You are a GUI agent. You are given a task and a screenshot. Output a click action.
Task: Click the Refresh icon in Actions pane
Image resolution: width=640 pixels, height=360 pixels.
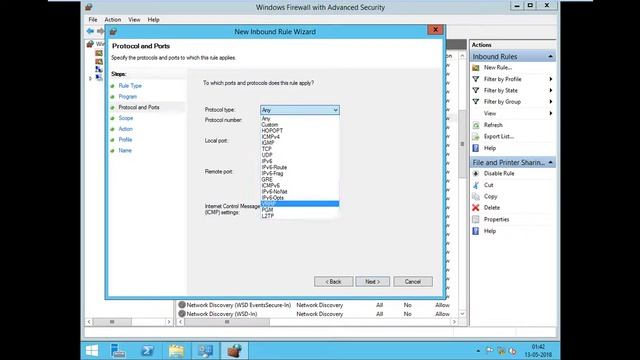(x=476, y=125)
